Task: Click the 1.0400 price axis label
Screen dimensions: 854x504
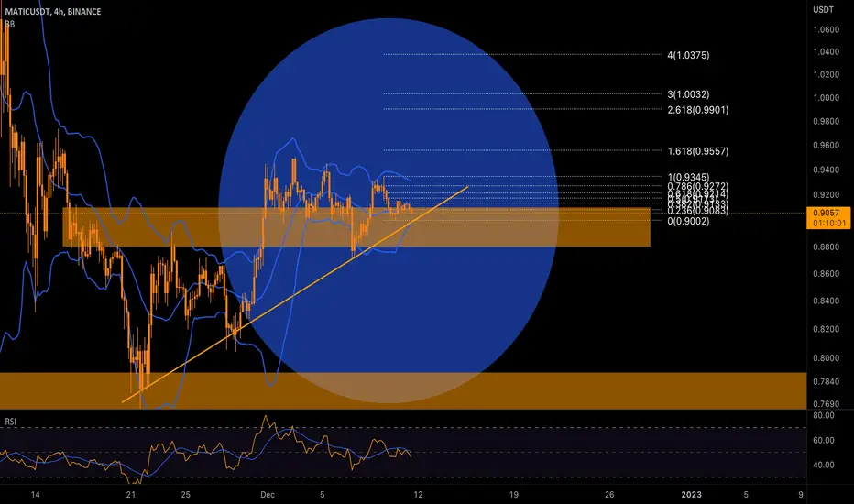Action: click(826, 51)
